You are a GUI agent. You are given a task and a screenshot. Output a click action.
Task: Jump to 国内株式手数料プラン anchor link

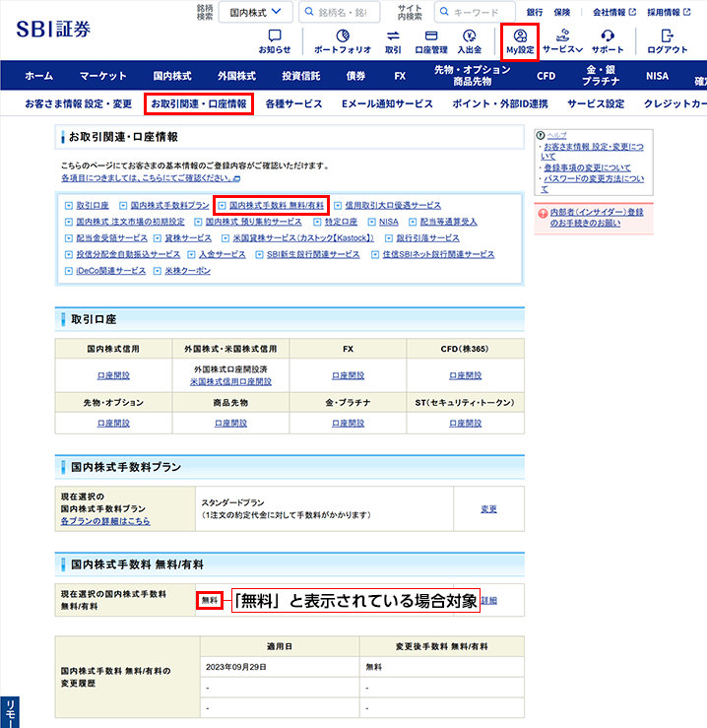[170, 205]
